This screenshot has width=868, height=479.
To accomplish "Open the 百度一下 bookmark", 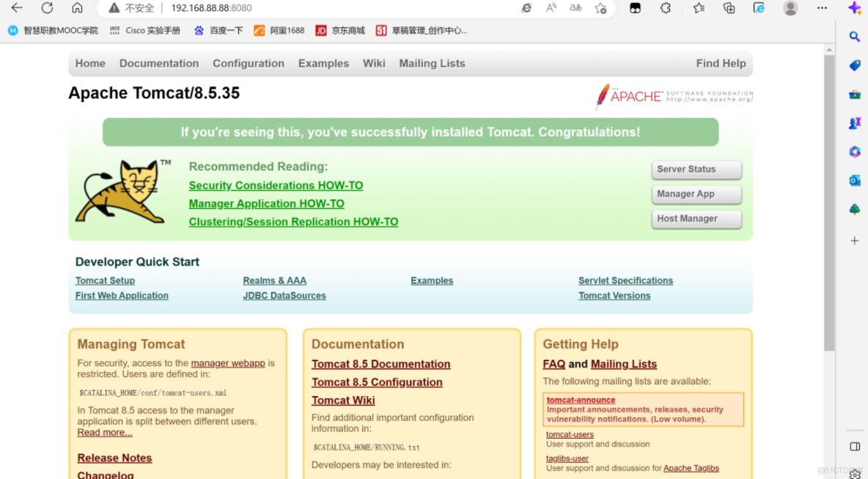I will click(x=218, y=31).
